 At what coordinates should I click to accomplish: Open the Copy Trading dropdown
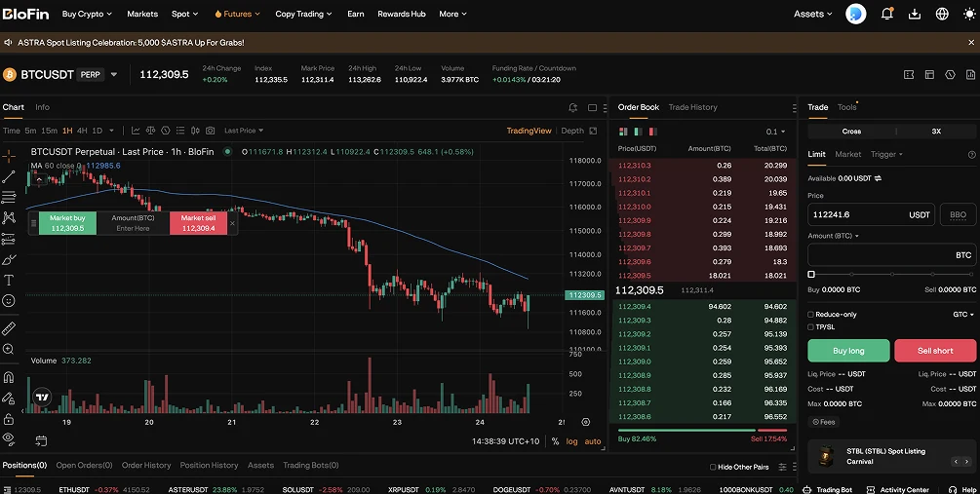coord(303,14)
